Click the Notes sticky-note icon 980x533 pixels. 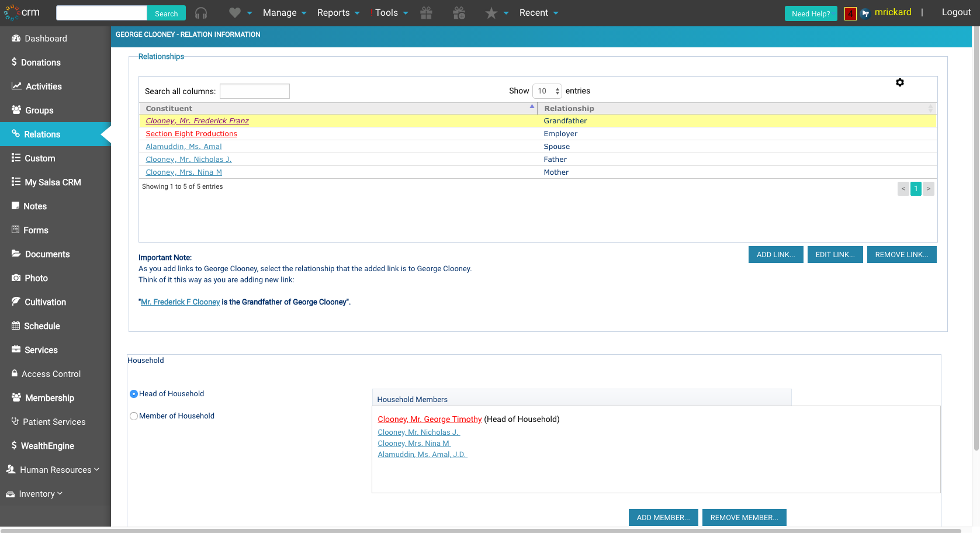coord(16,206)
